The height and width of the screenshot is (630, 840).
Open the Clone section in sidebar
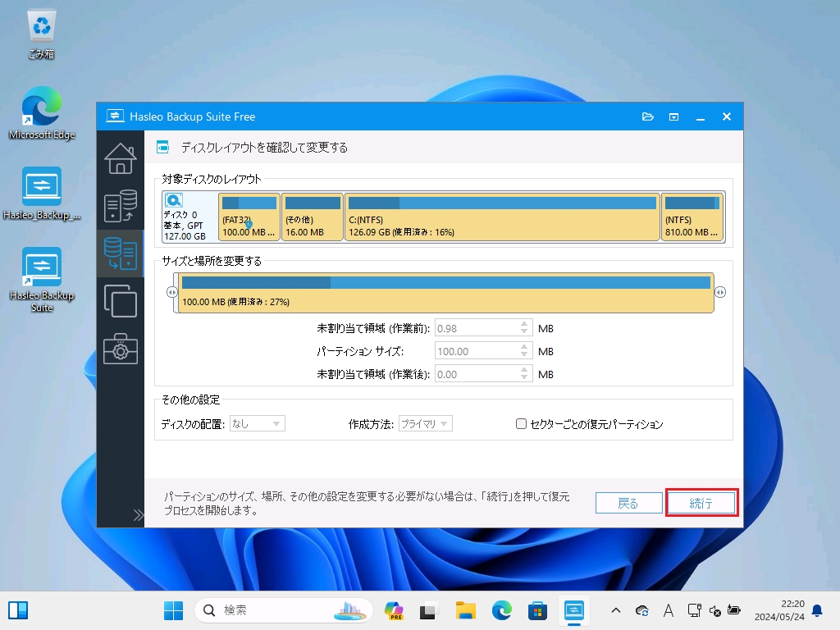point(120,301)
